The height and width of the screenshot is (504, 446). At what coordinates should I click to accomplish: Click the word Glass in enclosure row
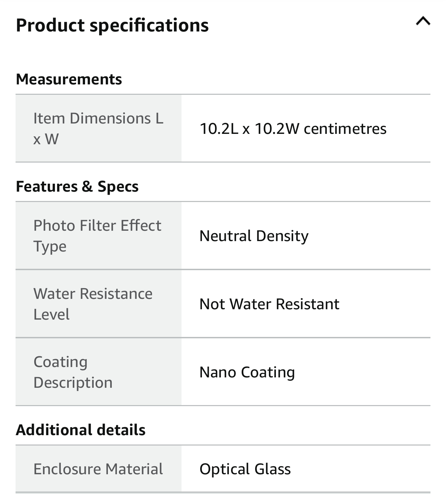click(x=272, y=469)
